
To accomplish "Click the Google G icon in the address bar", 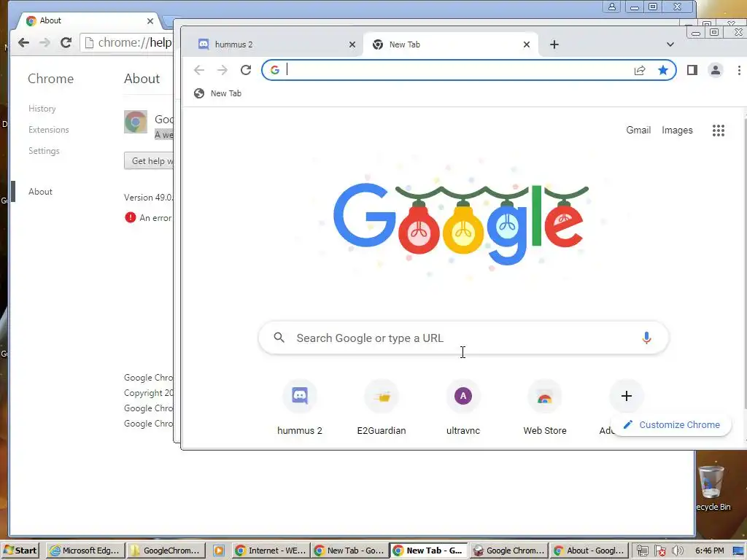I will [275, 71].
